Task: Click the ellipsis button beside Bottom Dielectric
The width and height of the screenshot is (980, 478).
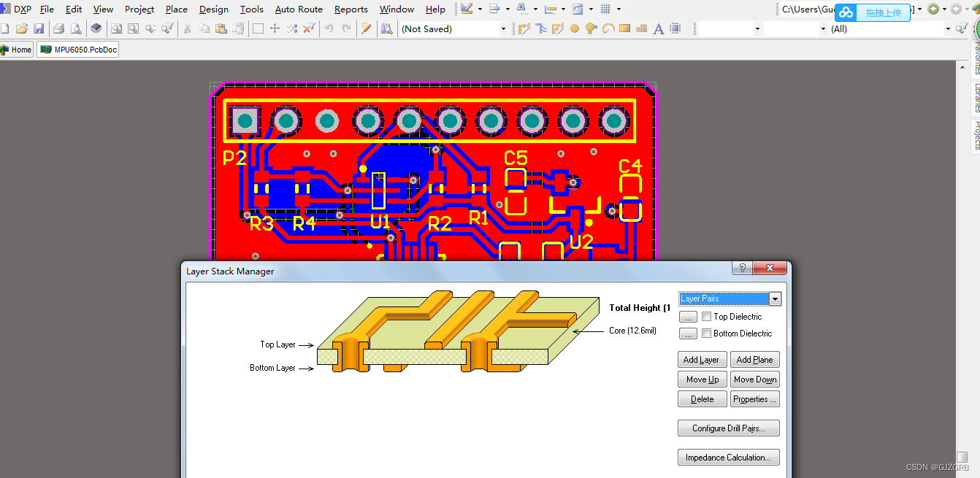Action: [688, 333]
